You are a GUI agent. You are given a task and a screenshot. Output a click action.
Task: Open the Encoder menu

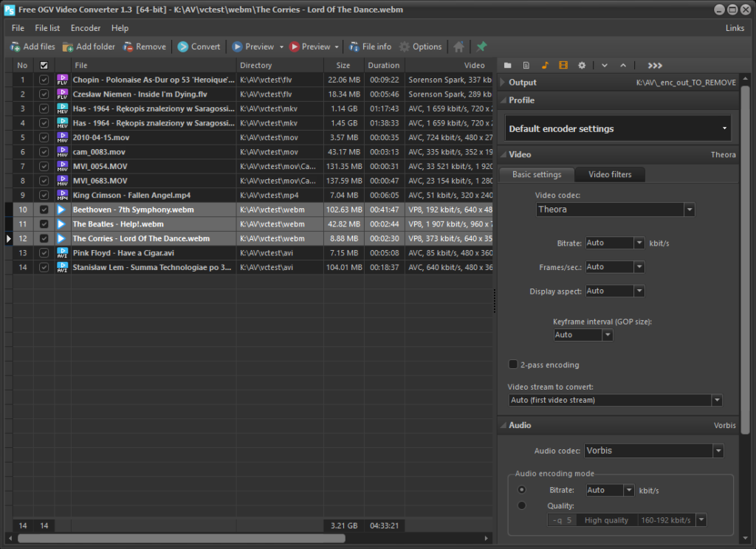point(85,28)
